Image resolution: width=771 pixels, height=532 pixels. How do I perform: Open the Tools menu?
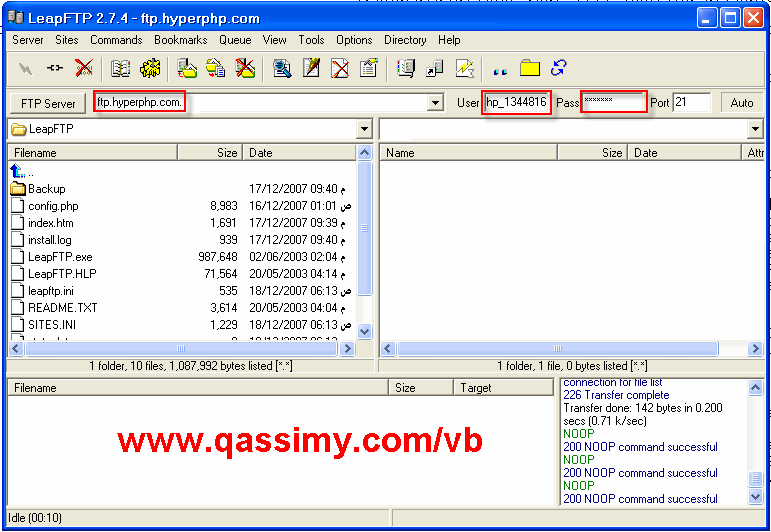[x=311, y=40]
